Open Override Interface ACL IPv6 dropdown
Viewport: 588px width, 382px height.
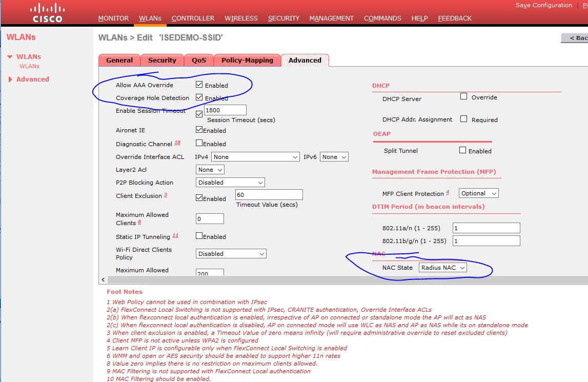coord(334,157)
